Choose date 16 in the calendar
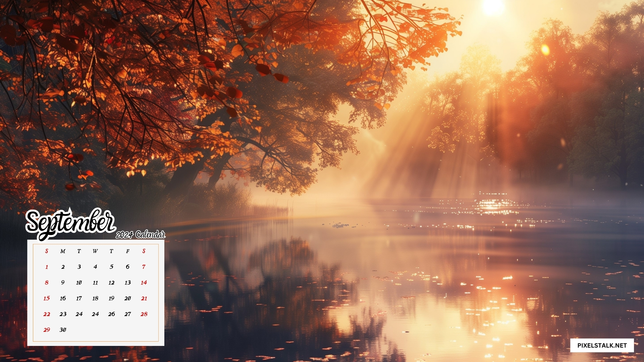The image size is (644, 362). 63,298
